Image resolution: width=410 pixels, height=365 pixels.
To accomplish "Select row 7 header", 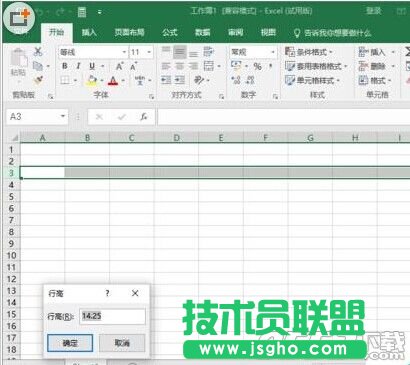I will pyautogui.click(x=11, y=220).
